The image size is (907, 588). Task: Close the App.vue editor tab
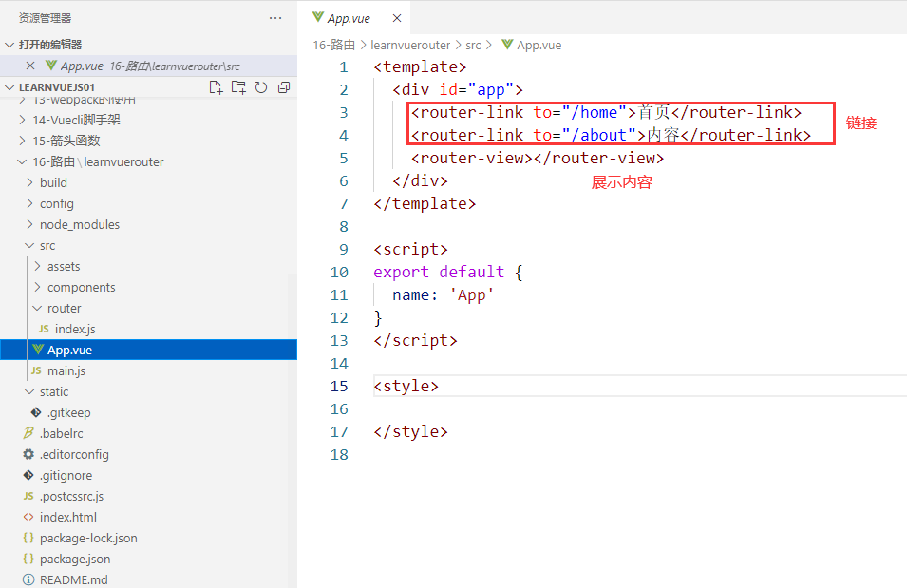pos(397,18)
